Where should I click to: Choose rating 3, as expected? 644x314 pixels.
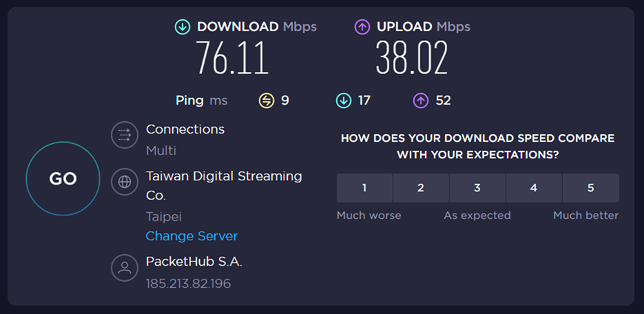click(477, 188)
